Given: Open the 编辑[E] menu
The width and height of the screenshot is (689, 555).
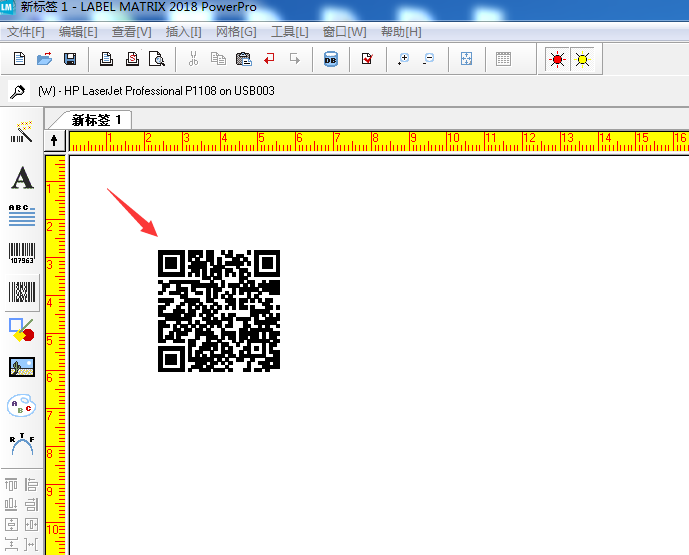Looking at the screenshot, I should point(78,32).
